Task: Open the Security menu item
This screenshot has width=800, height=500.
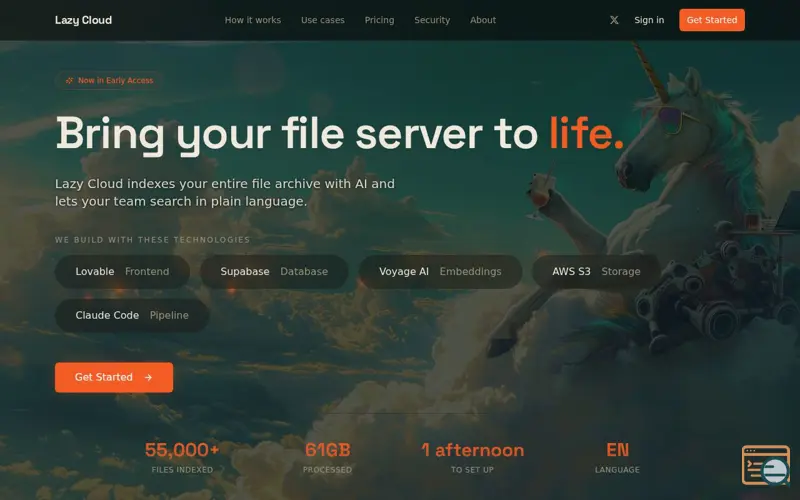Action: coord(432,20)
